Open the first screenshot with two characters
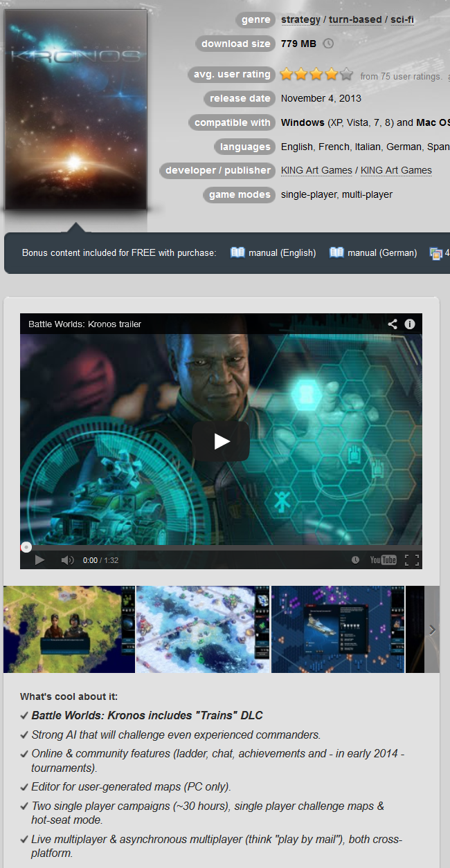Screen dimensions: 450x868 (x=69, y=629)
